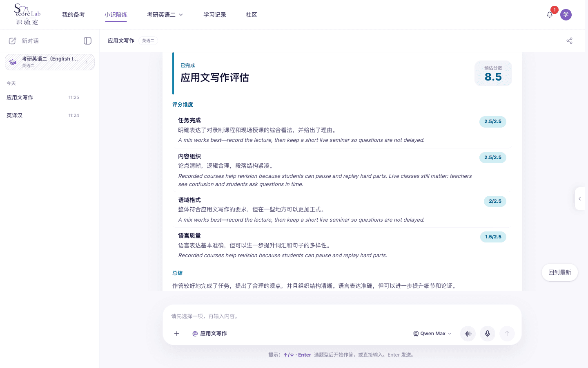Screen dimensions: 588x368
Task: Open the 考研英语二 navigation dropdown
Action: 165,15
